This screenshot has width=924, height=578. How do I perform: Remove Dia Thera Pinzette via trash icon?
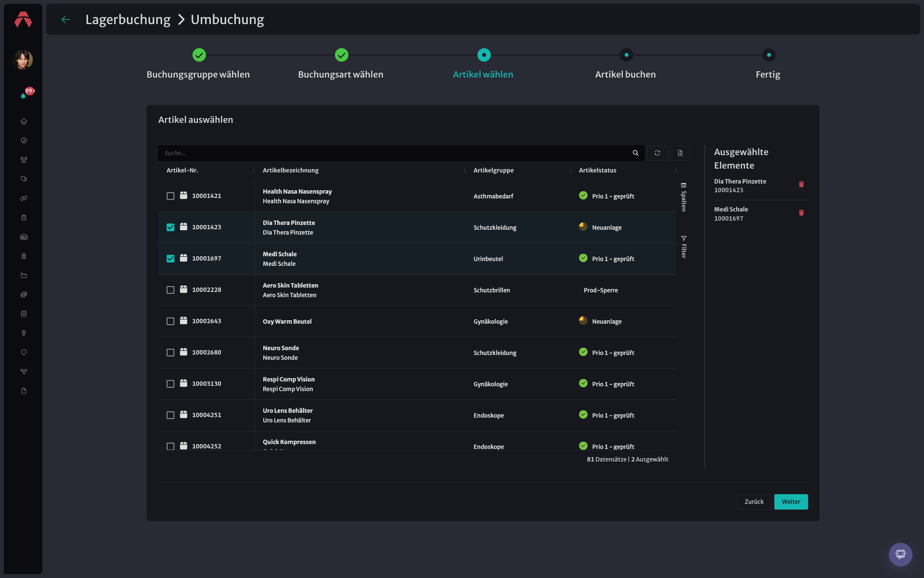[x=801, y=184]
